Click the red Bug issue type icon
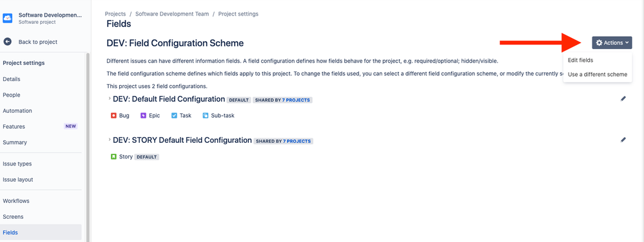The width and height of the screenshot is (644, 242). (x=113, y=116)
